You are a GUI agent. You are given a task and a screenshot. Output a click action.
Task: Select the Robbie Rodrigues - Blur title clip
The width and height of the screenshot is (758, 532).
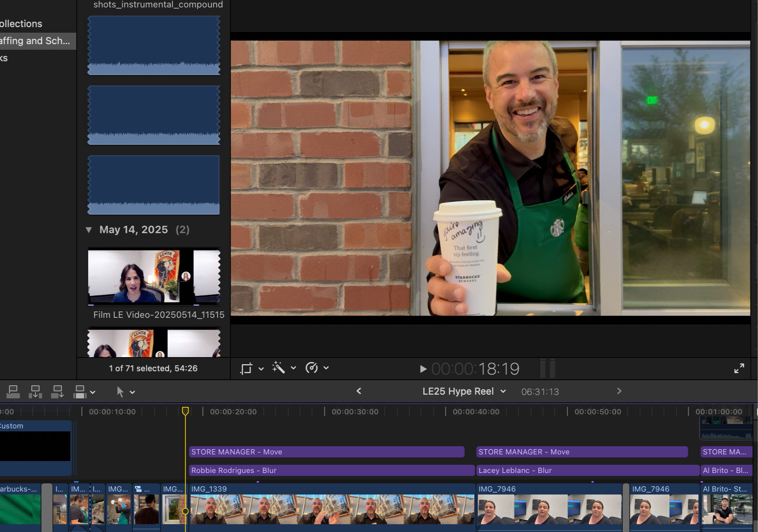tap(332, 470)
